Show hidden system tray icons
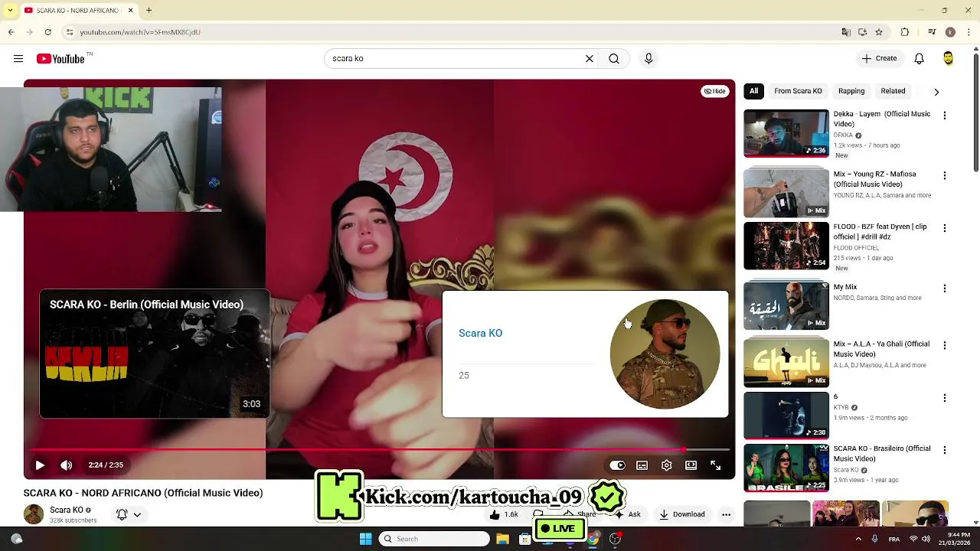Viewport: 980px width, 551px height. click(858, 539)
